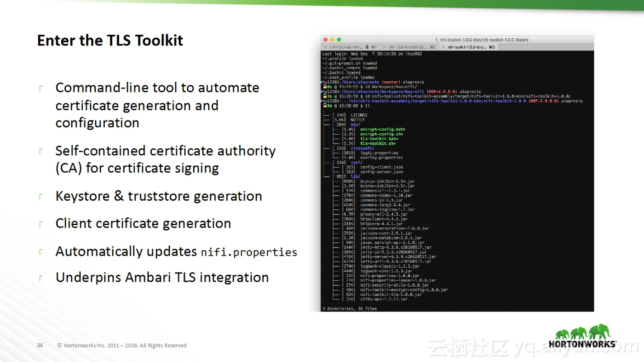
Task: Click bcpkix-jdk15on-1.54.jar in the listing
Action: click(387, 181)
